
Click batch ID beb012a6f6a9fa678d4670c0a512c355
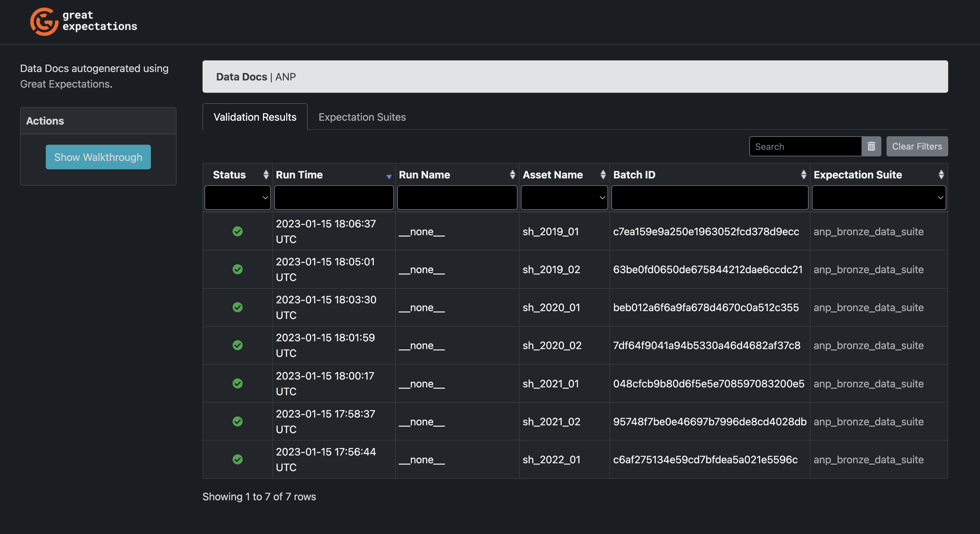point(706,308)
